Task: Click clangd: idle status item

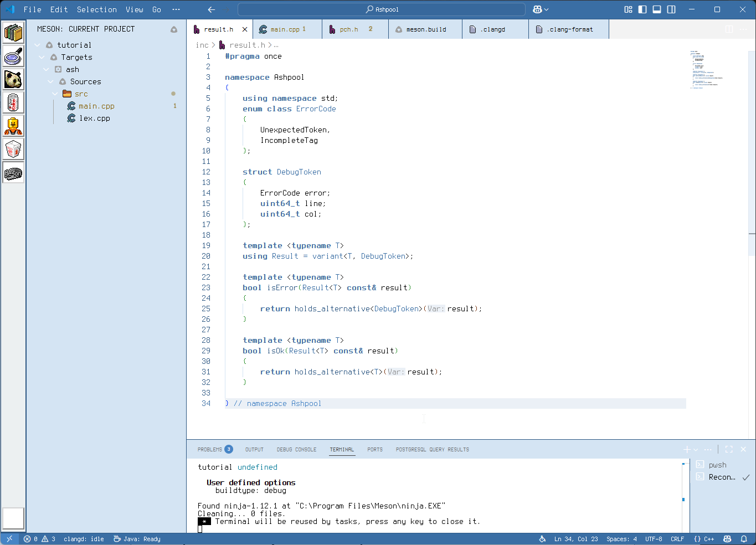Action: [x=84, y=539]
